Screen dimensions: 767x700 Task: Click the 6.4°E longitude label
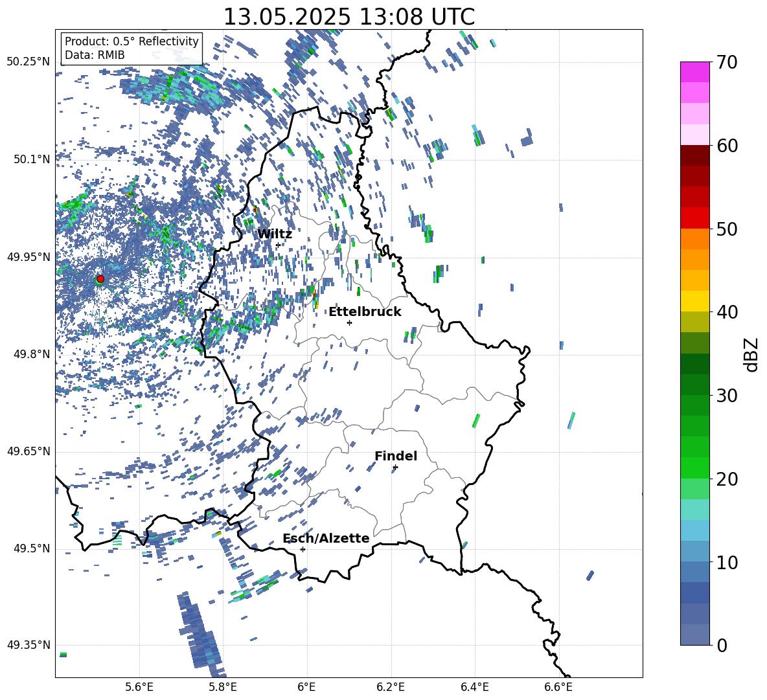coord(474,687)
